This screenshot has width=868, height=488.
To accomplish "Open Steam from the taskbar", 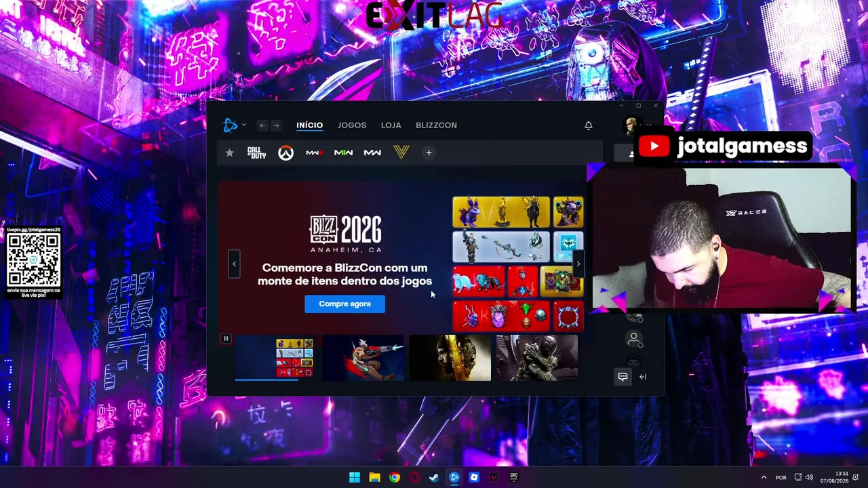I will 434,477.
